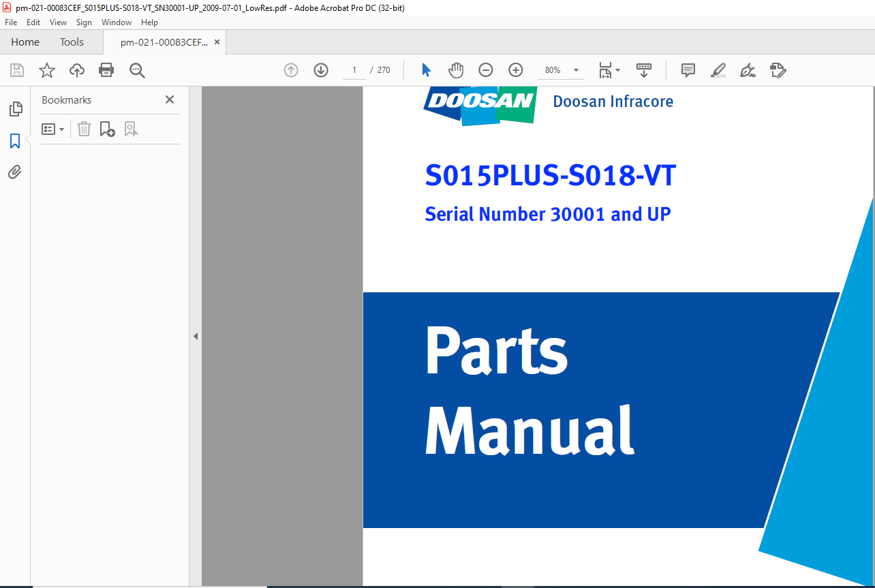This screenshot has height=588, width=875.
Task: Open the Window menu
Action: tap(117, 22)
